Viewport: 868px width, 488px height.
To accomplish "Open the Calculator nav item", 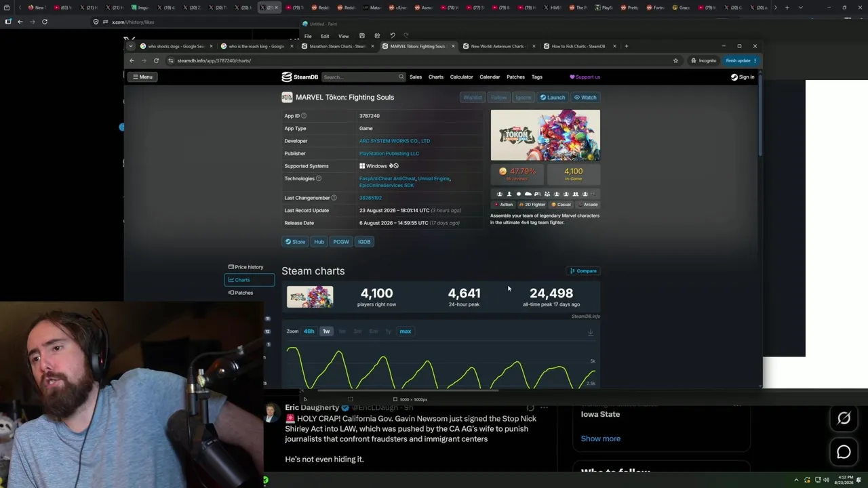I will coord(462,77).
